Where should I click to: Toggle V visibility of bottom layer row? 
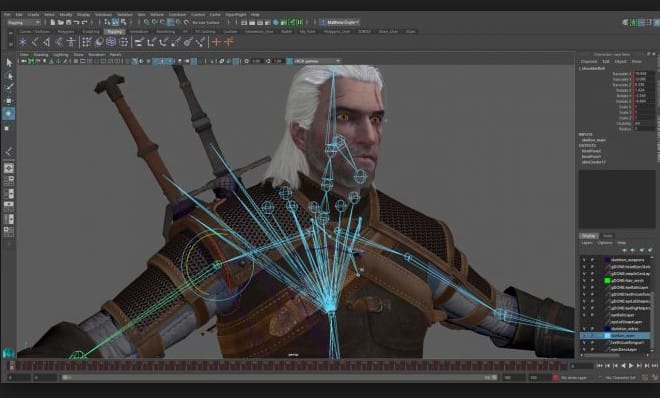(x=584, y=349)
